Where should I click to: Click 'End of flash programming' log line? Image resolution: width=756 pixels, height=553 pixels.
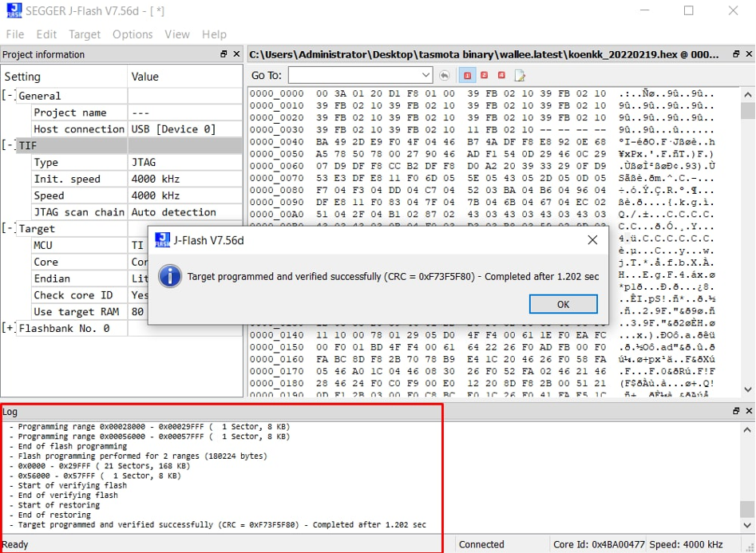pyautogui.click(x=73, y=446)
